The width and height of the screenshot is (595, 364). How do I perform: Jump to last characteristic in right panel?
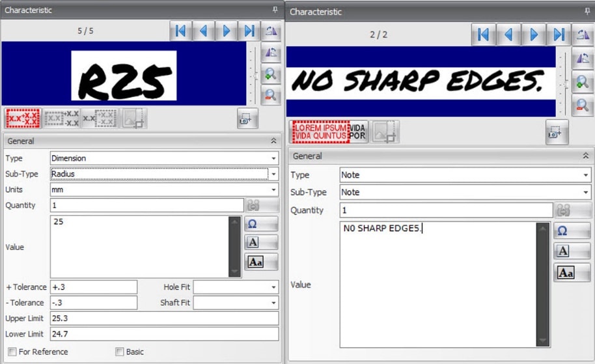point(558,35)
